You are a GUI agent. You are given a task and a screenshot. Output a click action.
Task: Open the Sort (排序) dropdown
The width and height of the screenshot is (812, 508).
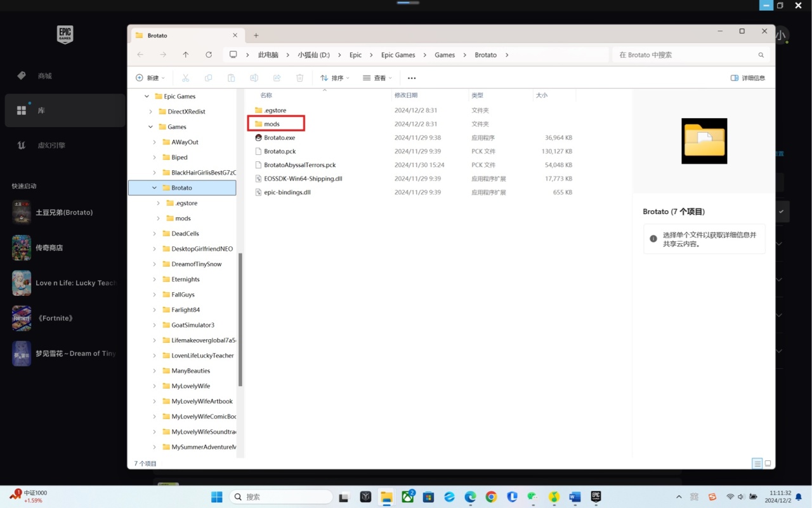(x=335, y=78)
